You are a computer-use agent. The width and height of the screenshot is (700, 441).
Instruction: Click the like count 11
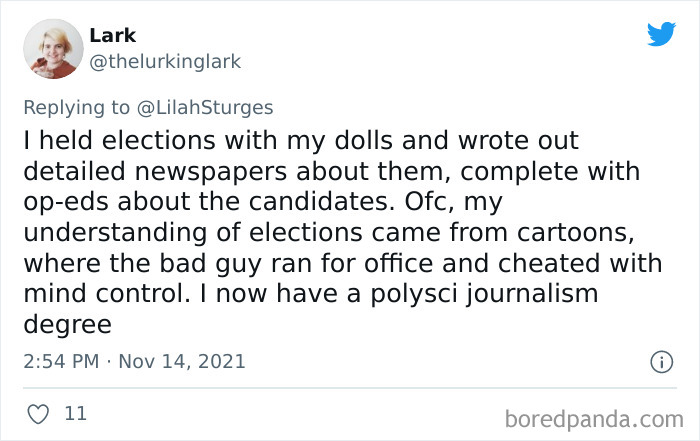click(75, 412)
